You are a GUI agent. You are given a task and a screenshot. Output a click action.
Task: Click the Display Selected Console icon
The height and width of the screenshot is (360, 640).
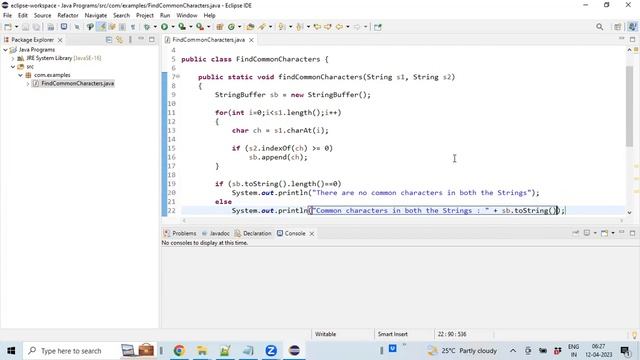(587, 233)
